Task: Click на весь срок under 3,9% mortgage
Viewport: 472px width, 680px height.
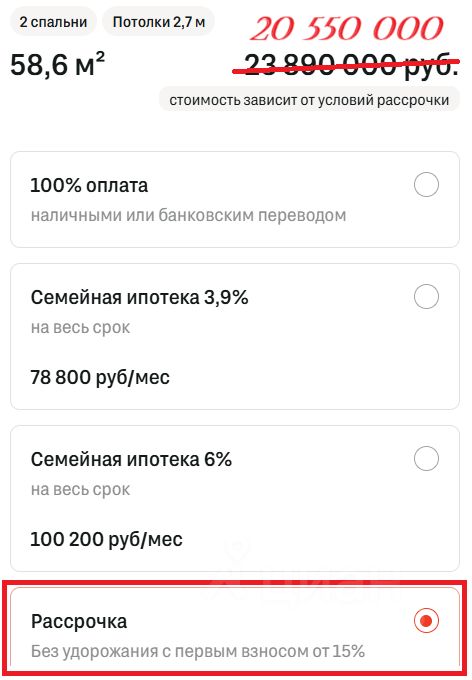Action: [80, 327]
